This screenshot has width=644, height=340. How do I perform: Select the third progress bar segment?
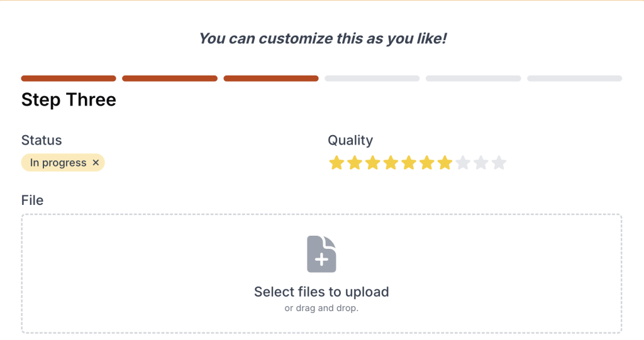pyautogui.click(x=271, y=79)
